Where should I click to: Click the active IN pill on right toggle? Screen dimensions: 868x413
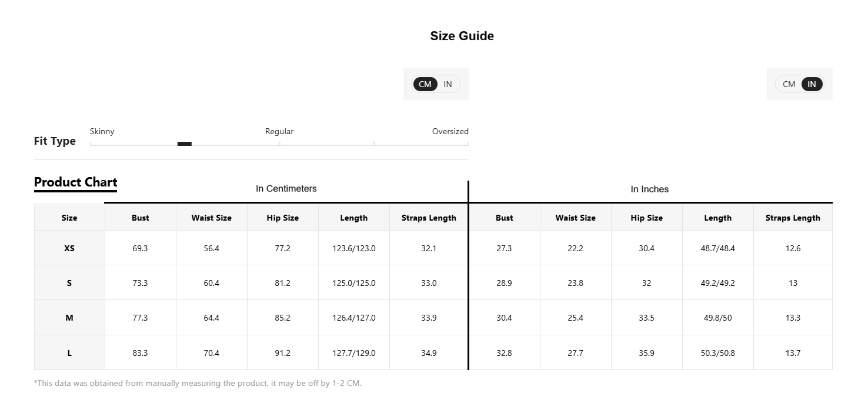click(x=812, y=84)
